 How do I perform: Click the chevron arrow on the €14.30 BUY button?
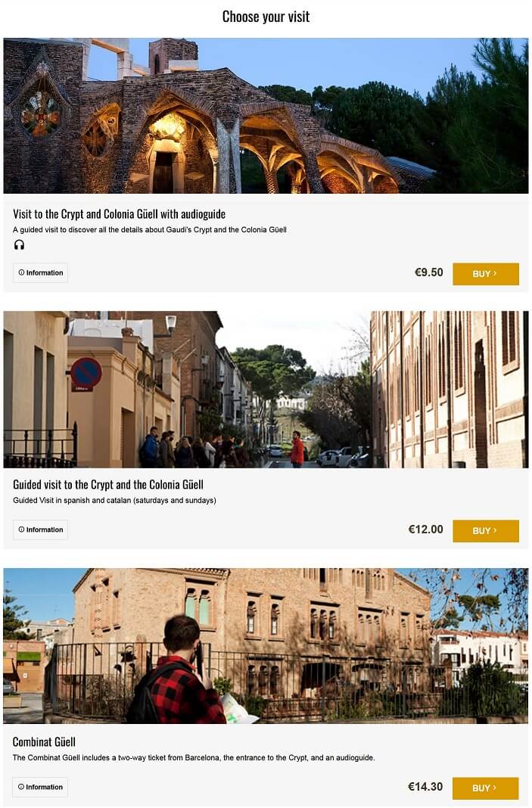tap(496, 788)
